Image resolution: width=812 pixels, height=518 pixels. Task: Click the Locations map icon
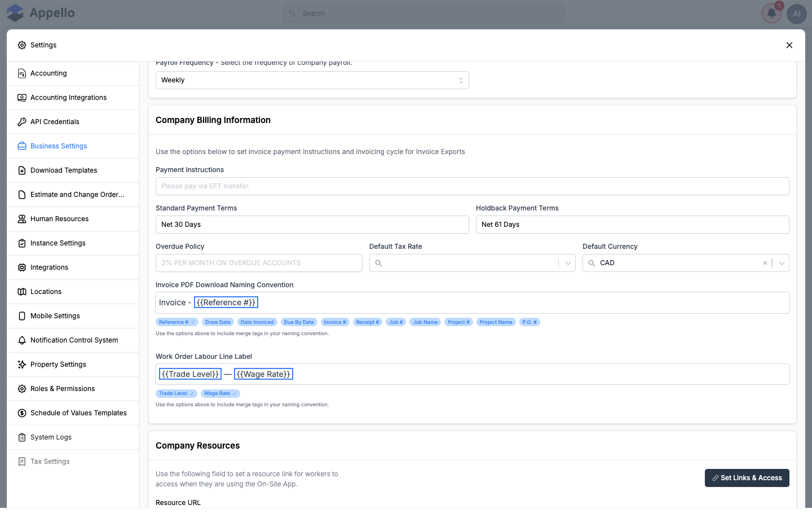click(22, 292)
